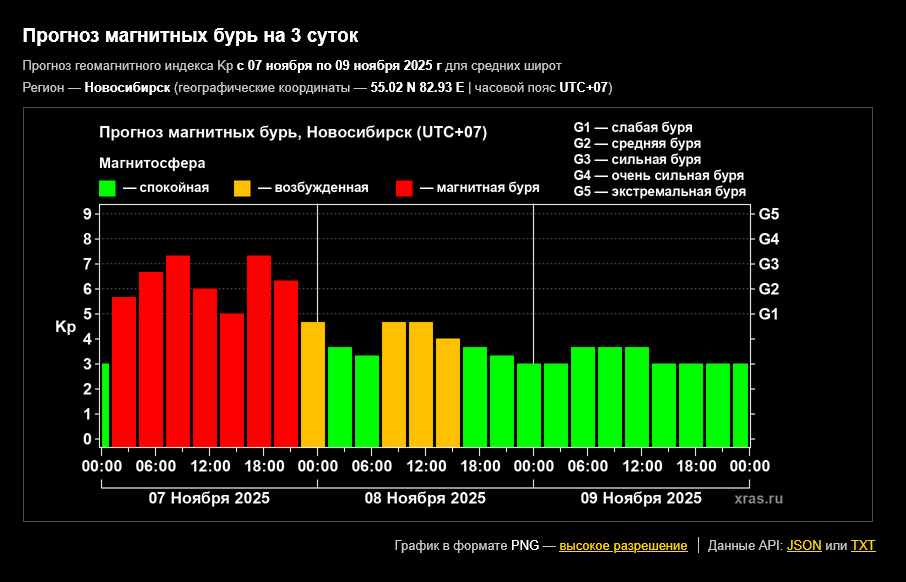Image resolution: width=906 pixels, height=582 pixels.
Task: Click the red магнитная буря legend swatch
Action: tap(404, 188)
